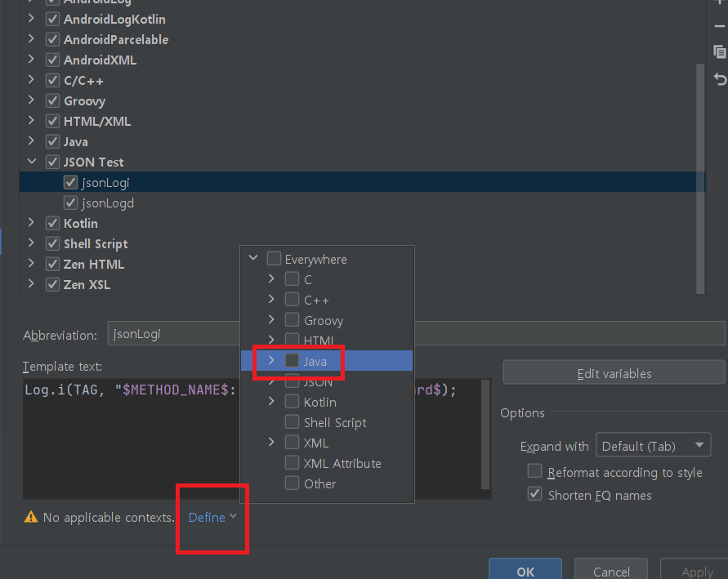Uncheck the jsonLogi template checkbox

pyautogui.click(x=70, y=182)
